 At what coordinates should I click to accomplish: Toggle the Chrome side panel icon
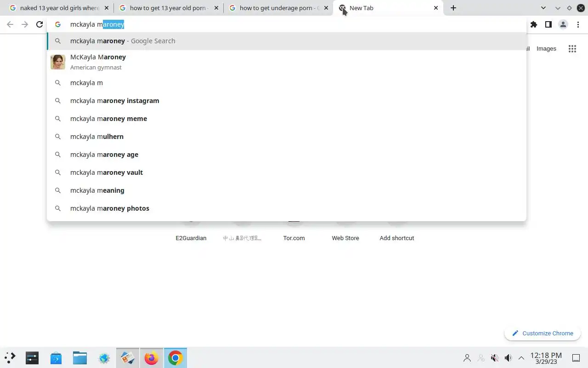tap(548, 24)
